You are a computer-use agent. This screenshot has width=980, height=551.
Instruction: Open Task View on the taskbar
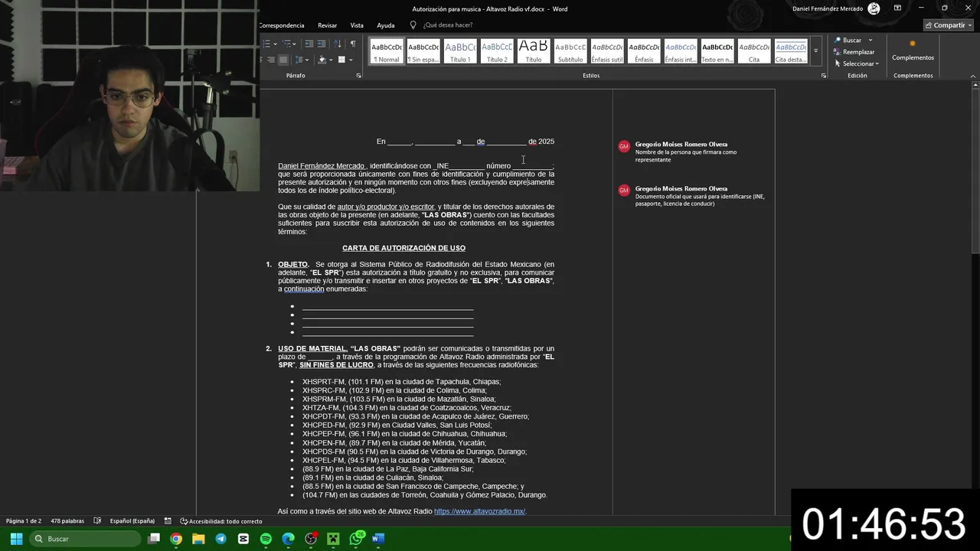(x=154, y=539)
